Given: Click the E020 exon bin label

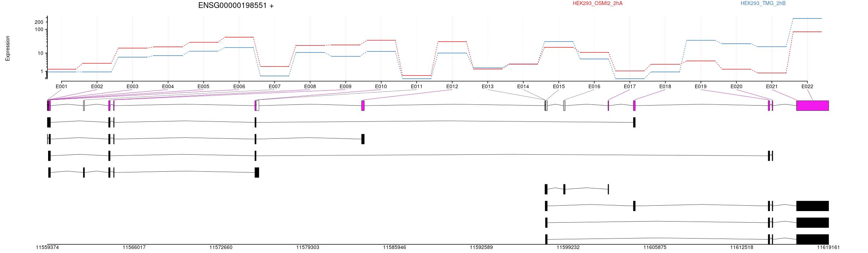Looking at the screenshot, I should click(736, 86).
